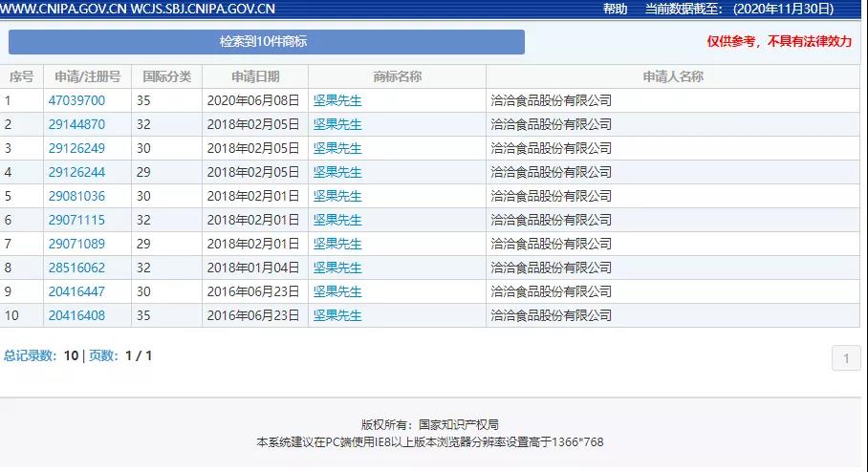The width and height of the screenshot is (868, 472).
Task: Open registration number 20416447
Action: 76,291
